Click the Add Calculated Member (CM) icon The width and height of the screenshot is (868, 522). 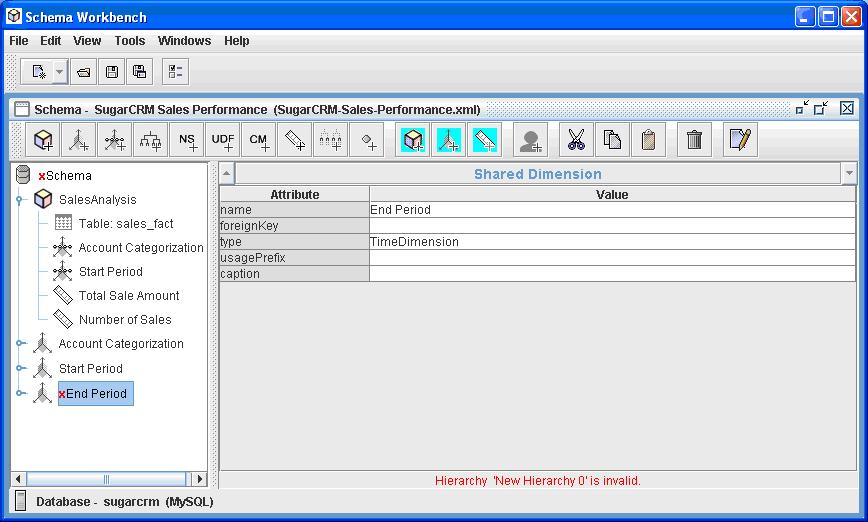[259, 141]
